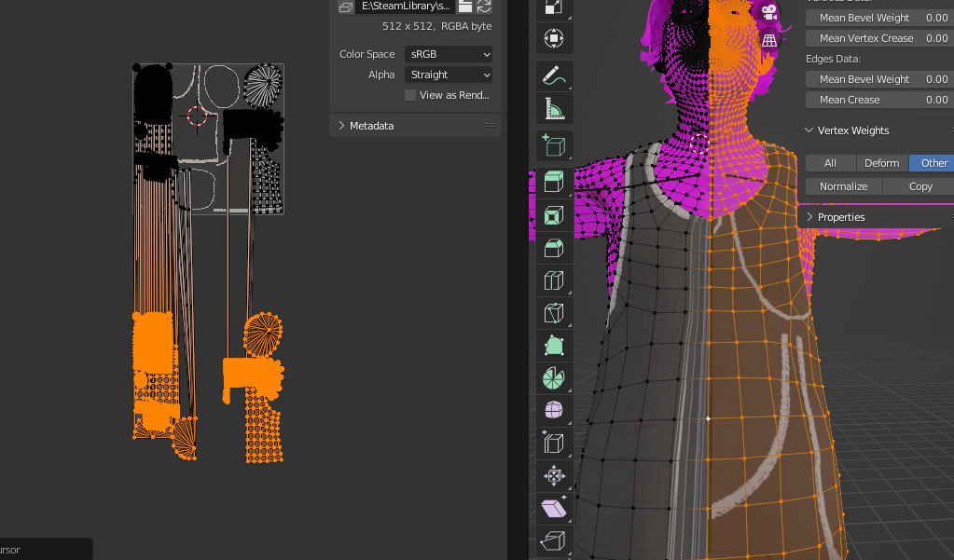The width and height of the screenshot is (954, 560).
Task: Adjust vertex Mean Bevel Weight under Vertices Data
Action: (x=879, y=18)
